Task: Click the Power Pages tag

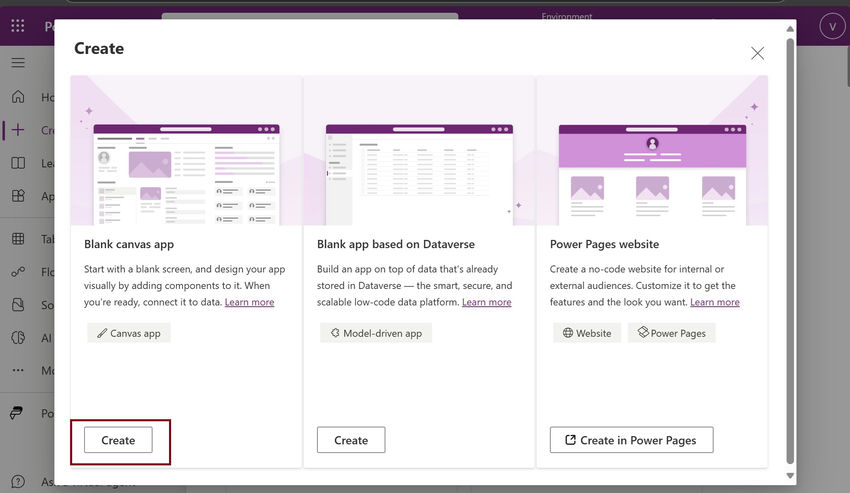Action: coord(672,333)
